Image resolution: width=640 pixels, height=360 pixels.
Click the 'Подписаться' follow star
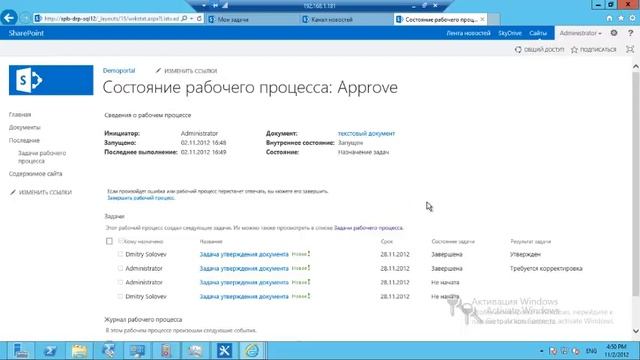(x=574, y=49)
